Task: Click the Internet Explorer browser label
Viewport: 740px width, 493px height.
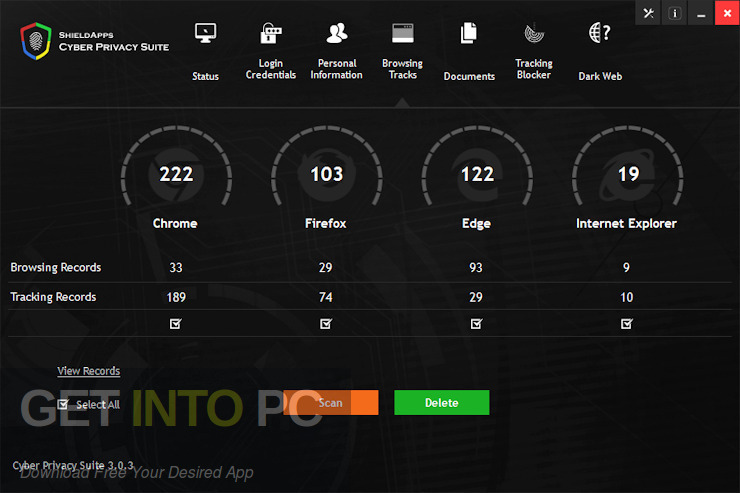Action: pyautogui.click(x=626, y=223)
